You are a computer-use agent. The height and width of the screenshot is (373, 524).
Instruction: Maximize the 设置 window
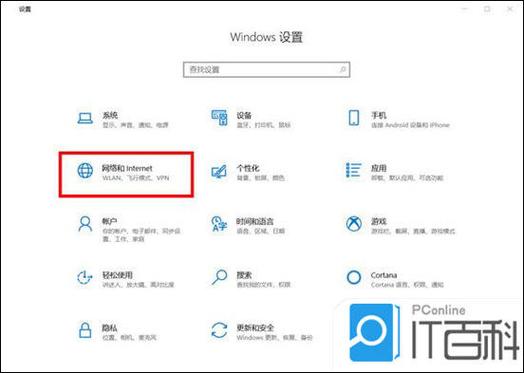coord(487,9)
